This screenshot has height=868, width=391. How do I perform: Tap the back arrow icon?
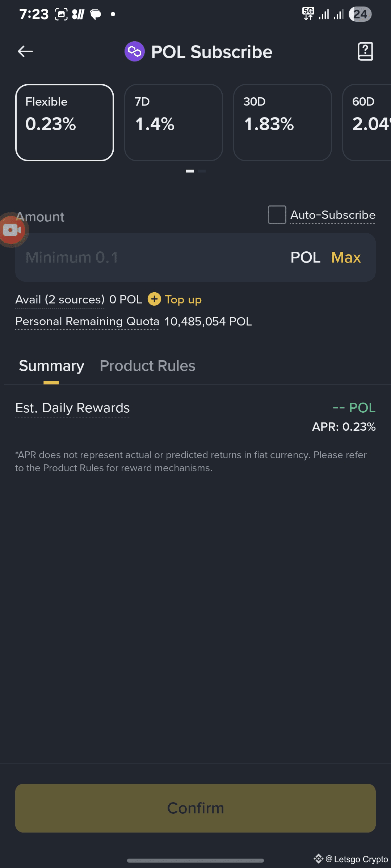click(25, 51)
